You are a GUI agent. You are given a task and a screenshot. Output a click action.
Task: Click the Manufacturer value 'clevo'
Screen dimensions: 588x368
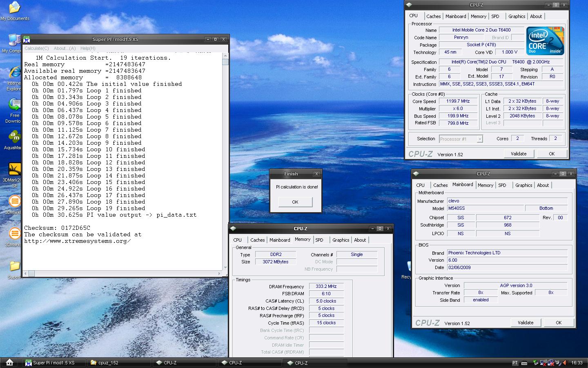(507, 201)
